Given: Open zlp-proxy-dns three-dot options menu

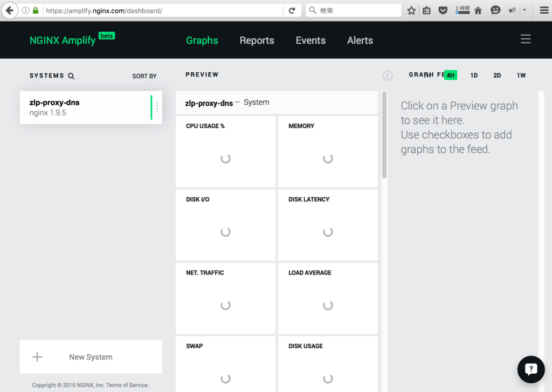Looking at the screenshot, I should click(x=157, y=107).
